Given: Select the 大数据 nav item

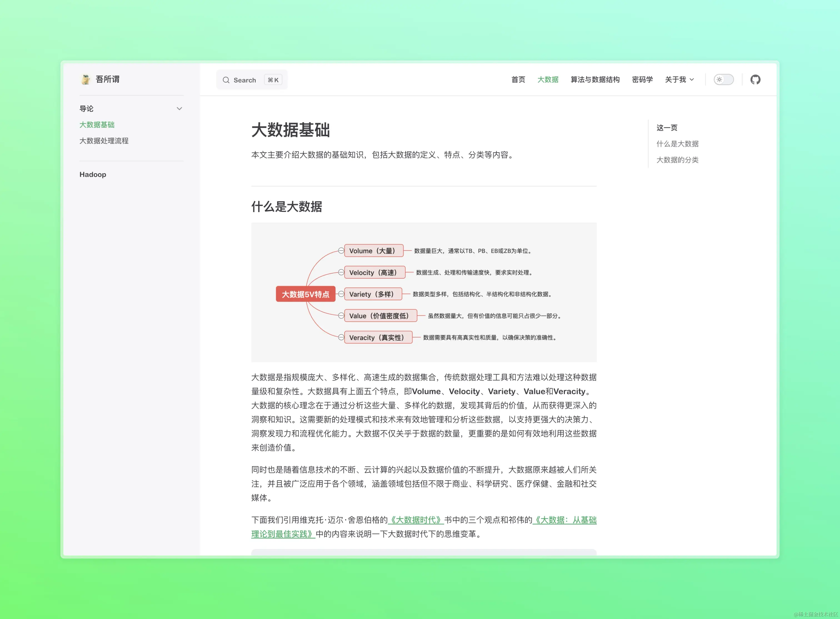Looking at the screenshot, I should click(x=547, y=79).
